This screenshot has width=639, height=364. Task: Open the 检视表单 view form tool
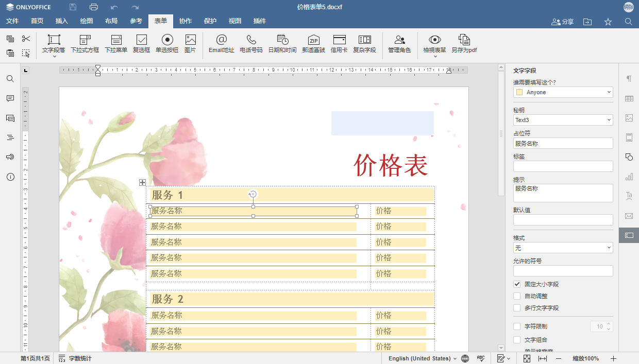[434, 44]
